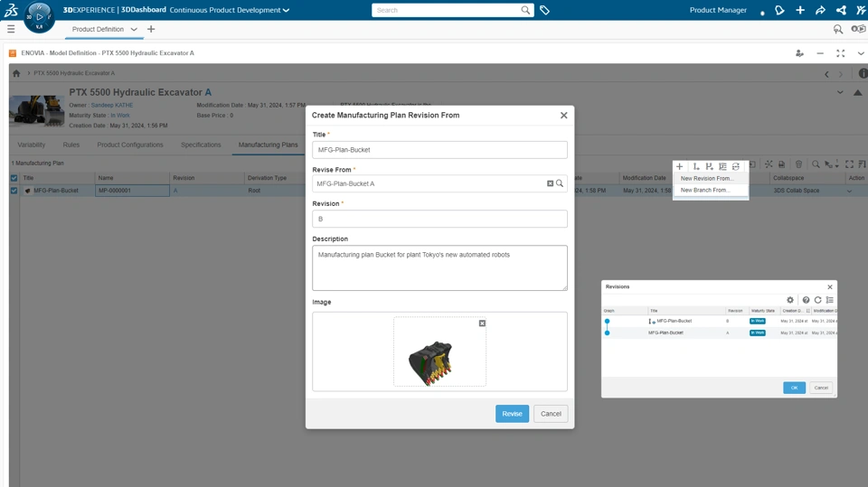Image resolution: width=868 pixels, height=487 pixels.
Task: Expand the chevron beside the header triangle
Action: coord(840,92)
